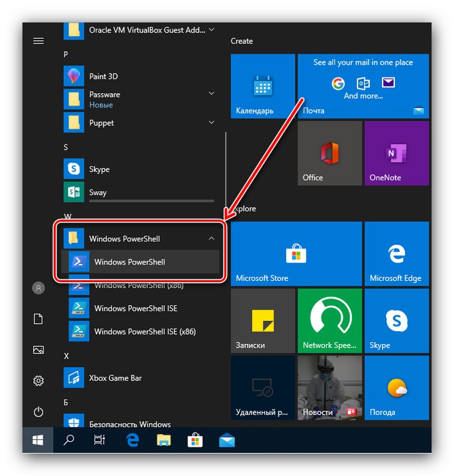Launch Sway from the app list
Screen dimensions: 454x476
coord(139,192)
